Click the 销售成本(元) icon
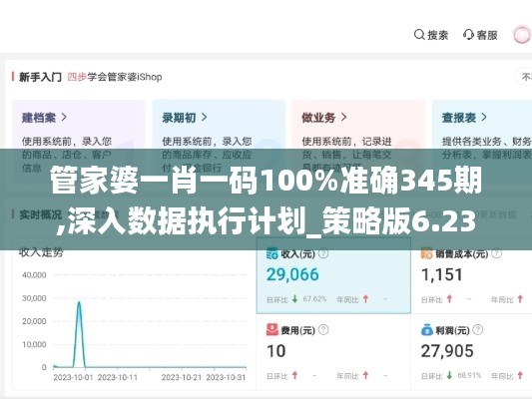The height and width of the screenshot is (399, 532). [426, 253]
